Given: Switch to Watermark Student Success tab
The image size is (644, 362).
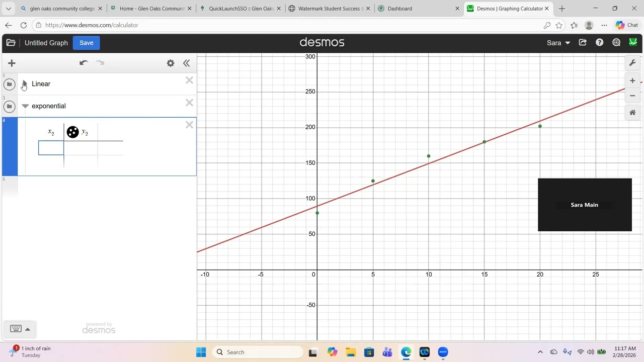Looking at the screenshot, I should click(329, 9).
